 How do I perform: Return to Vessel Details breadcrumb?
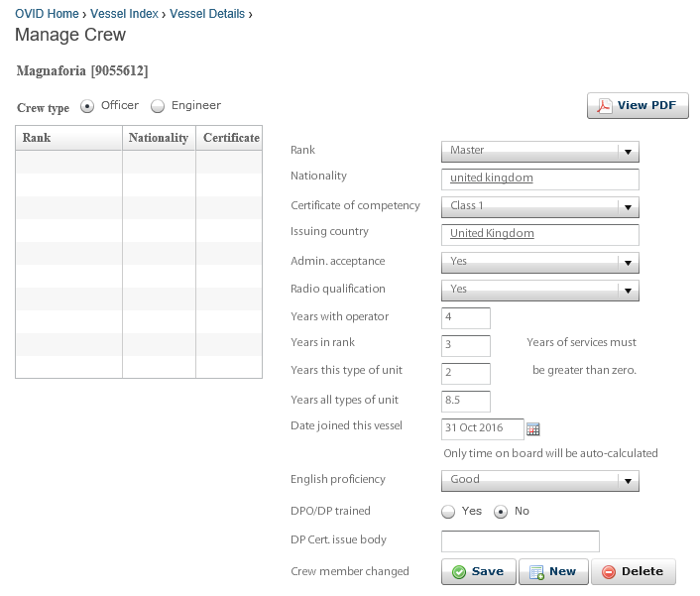[207, 14]
